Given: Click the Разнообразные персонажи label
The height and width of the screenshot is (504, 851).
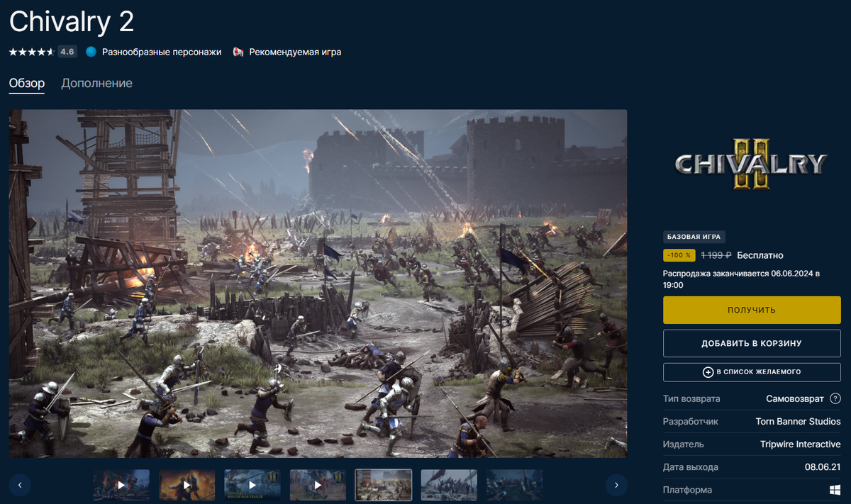Looking at the screenshot, I should (x=162, y=52).
